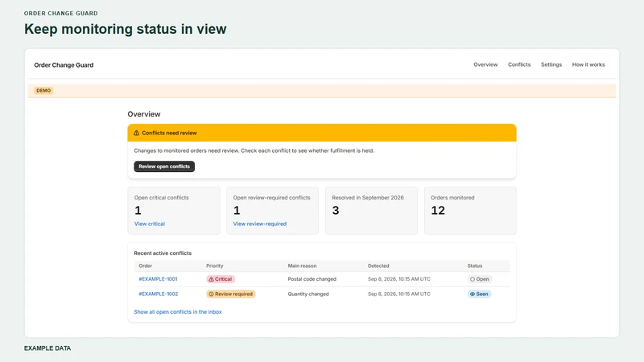The image size is (644, 362).
Task: Click the detected date for #EXAMPLE-1002
Action: click(398, 294)
